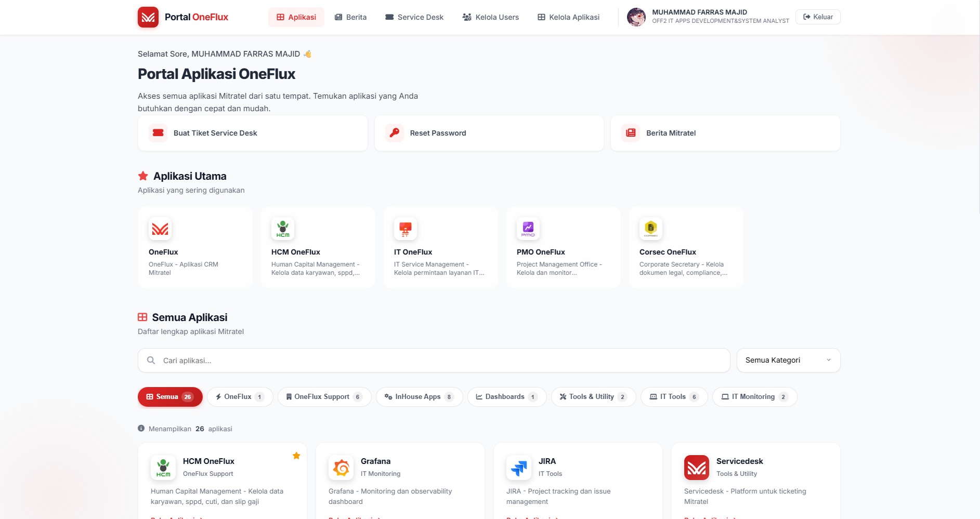Open OneFlux CRM card title
The height and width of the screenshot is (519, 980).
coord(163,252)
